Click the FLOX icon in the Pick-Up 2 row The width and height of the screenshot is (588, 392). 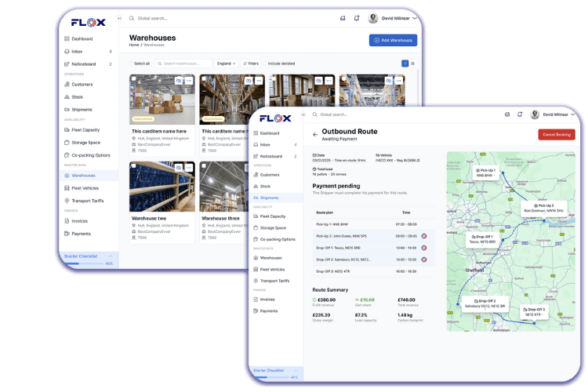[423, 236]
